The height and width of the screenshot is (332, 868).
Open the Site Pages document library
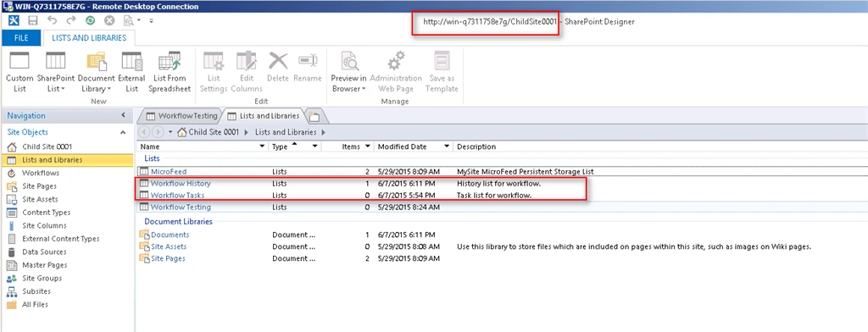168,258
